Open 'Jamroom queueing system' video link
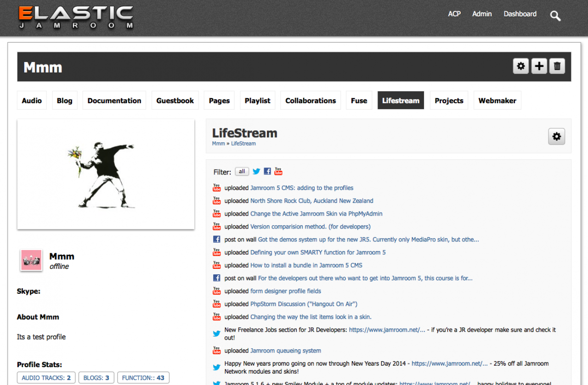Viewport: 588px width, 385px height. coord(286,350)
